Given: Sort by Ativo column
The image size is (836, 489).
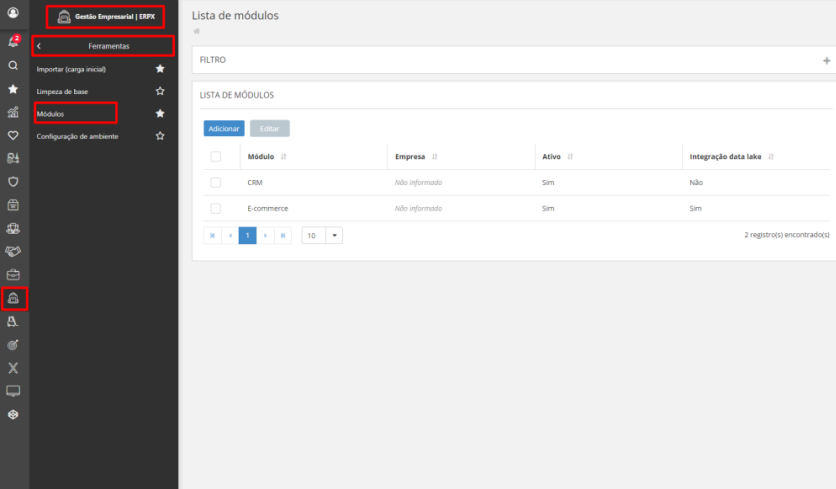Looking at the screenshot, I should pos(570,157).
